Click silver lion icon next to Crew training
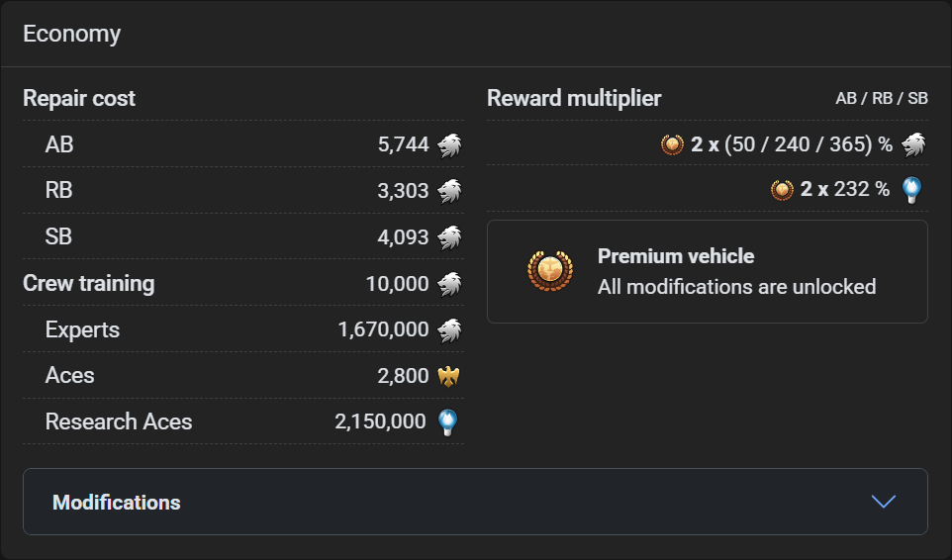The image size is (952, 560). coord(450,284)
